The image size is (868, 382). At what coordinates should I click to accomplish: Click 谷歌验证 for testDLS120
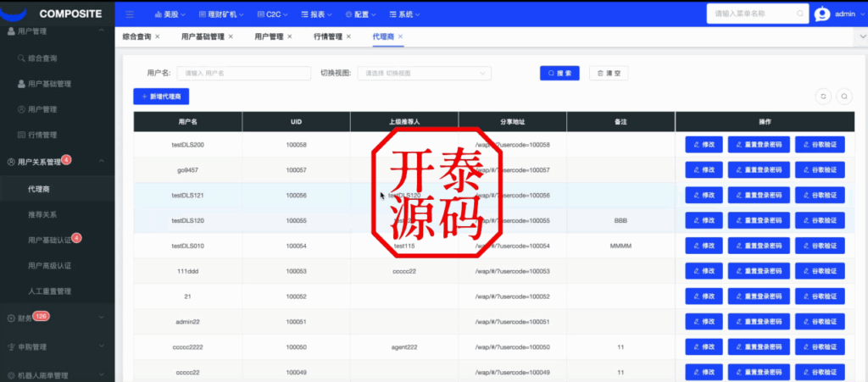click(x=820, y=220)
